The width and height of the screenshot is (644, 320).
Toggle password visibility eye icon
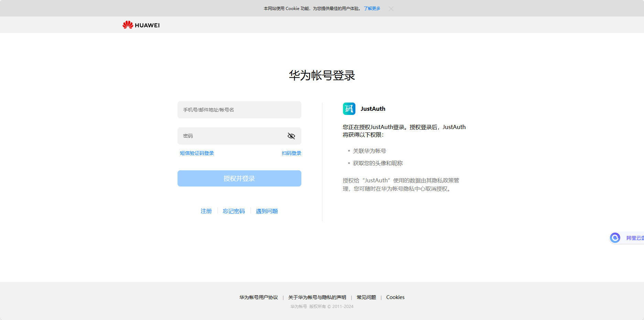point(291,136)
